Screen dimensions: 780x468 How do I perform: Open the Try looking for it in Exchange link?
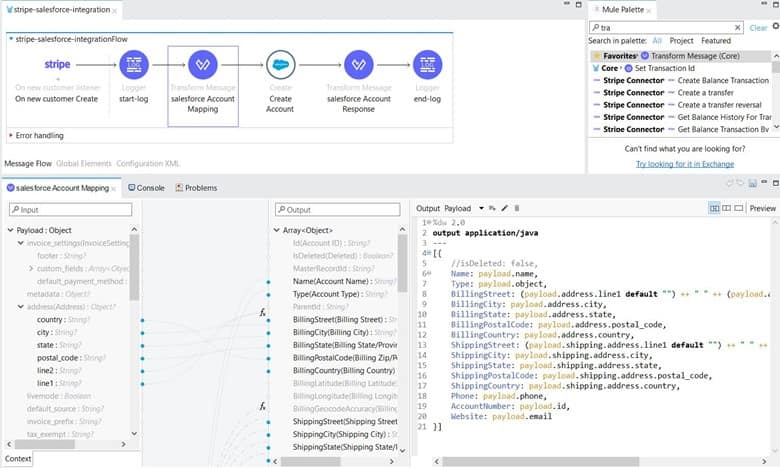[x=685, y=164]
